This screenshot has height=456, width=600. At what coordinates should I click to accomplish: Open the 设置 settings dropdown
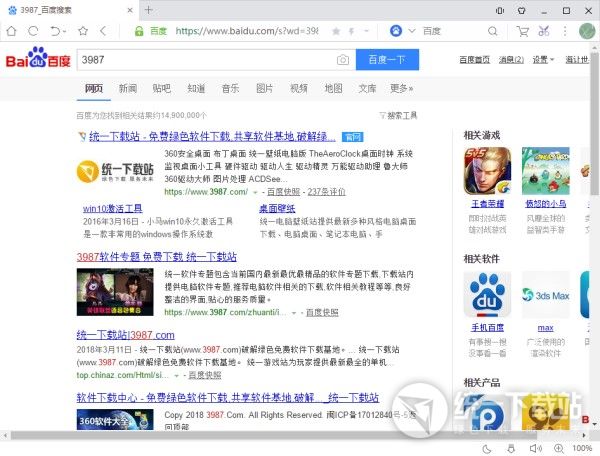542,60
